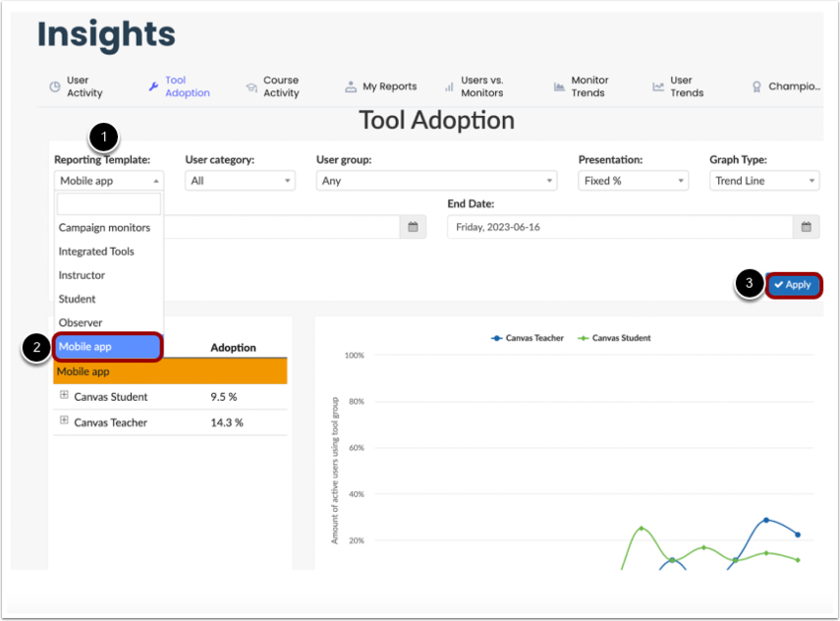Viewport: 840px width, 621px height.
Task: Expand the Canvas Teacher row
Action: pos(64,421)
